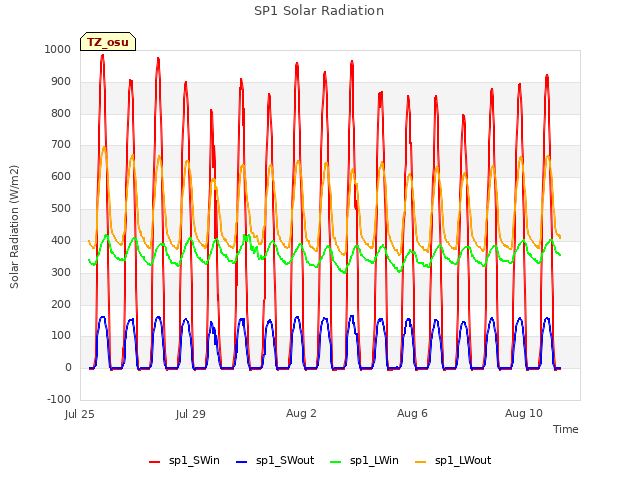640x480 pixels.
Task: Click the Solar Radiation (W/m2) axis label
Action: 14,227
